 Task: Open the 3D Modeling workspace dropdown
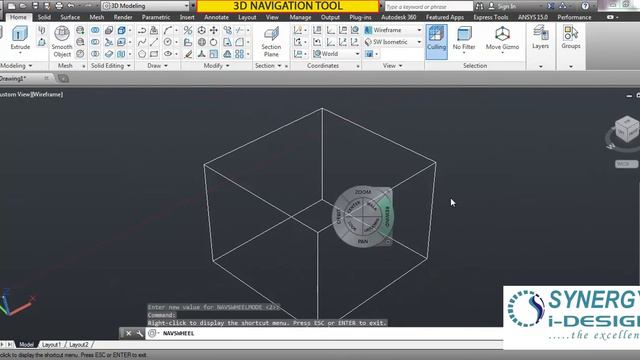[x=145, y=6]
